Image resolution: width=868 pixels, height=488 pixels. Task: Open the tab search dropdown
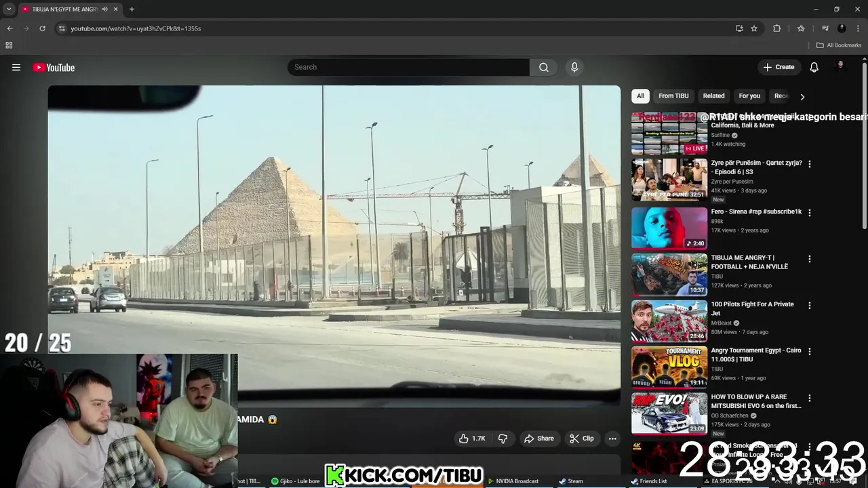pyautogui.click(x=9, y=9)
